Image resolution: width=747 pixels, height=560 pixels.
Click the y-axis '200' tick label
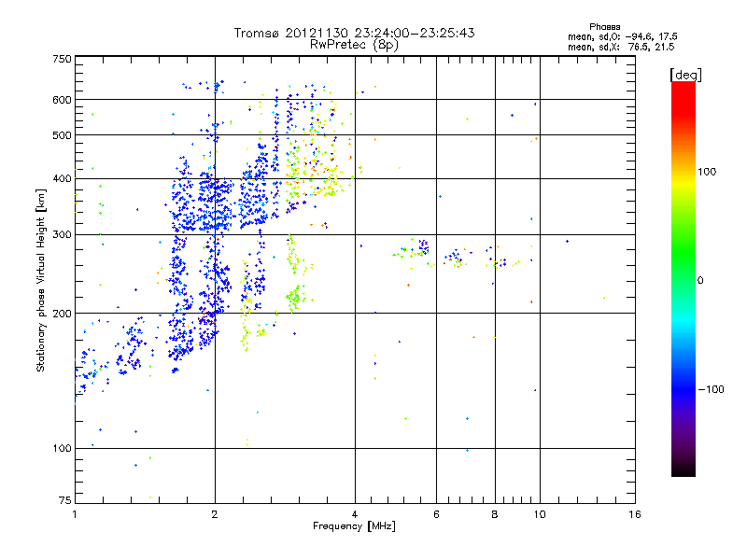click(x=62, y=314)
